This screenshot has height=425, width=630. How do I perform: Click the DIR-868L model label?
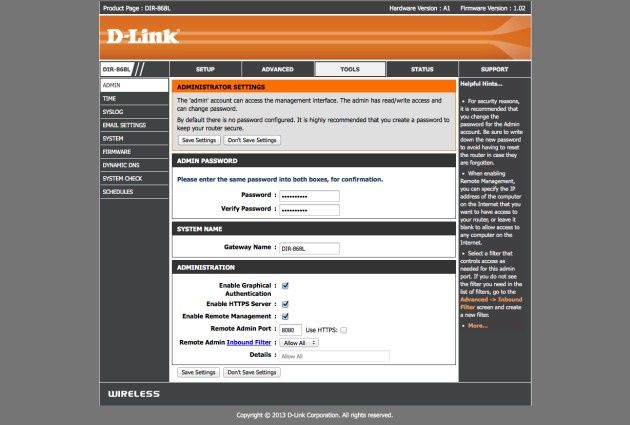(x=117, y=69)
